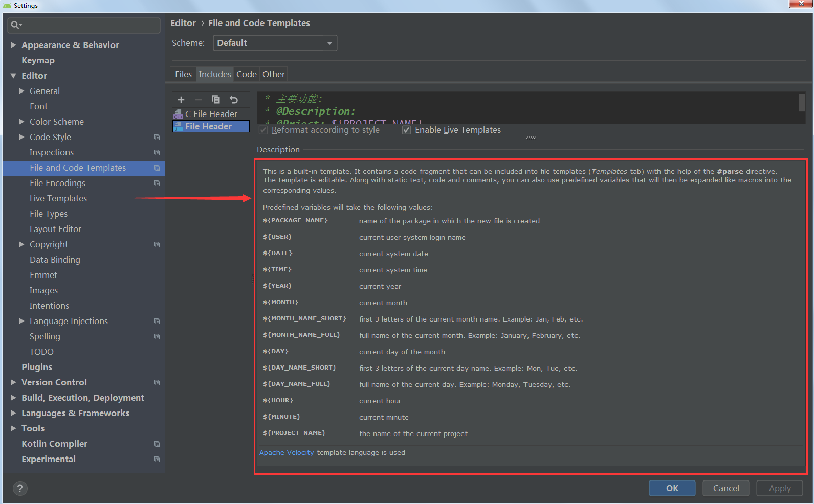The image size is (814, 504).
Task: Open the Inspections settings page
Action: click(x=52, y=152)
